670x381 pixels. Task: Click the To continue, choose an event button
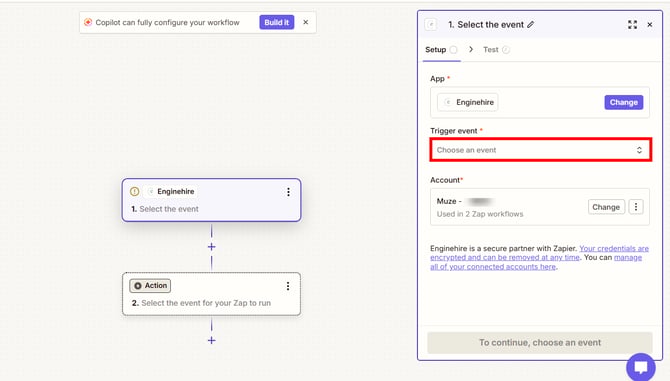540,343
